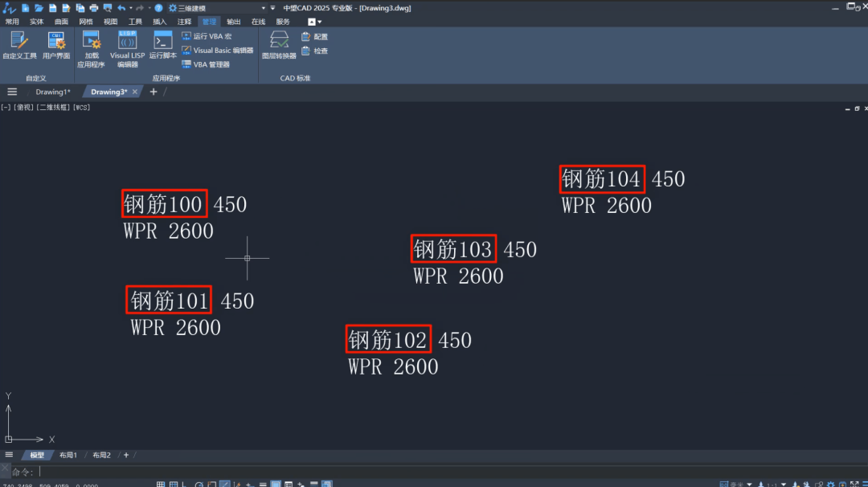Expand the undo history dropdown arrow

coord(131,8)
